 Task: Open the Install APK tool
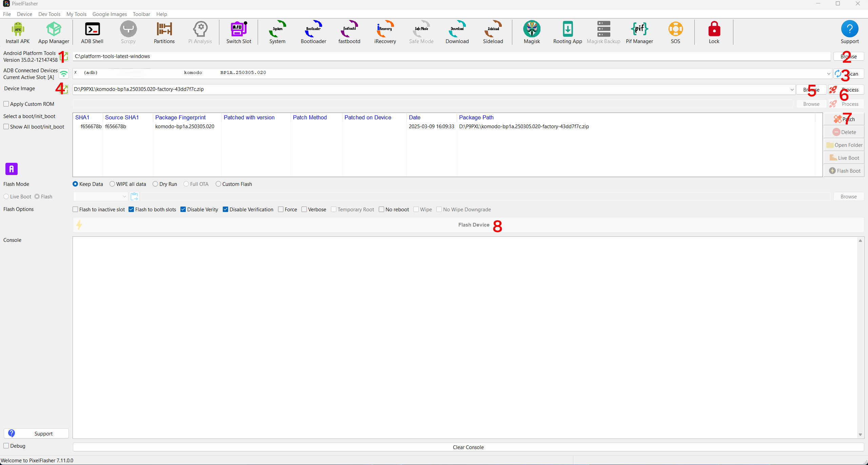pyautogui.click(x=18, y=33)
